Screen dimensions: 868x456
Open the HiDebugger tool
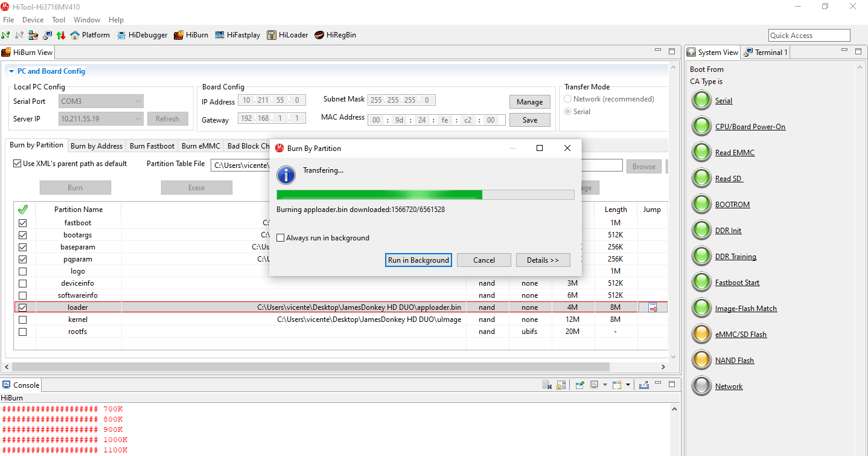click(142, 35)
